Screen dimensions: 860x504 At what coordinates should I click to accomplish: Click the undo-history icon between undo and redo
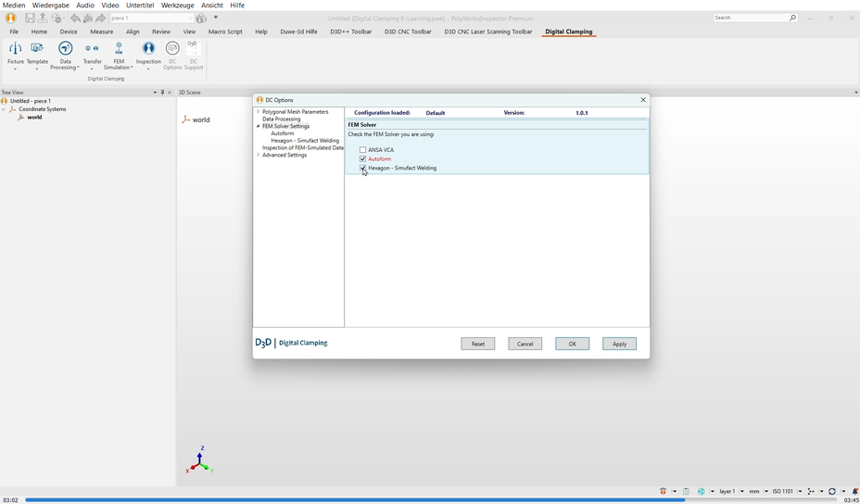pos(88,19)
